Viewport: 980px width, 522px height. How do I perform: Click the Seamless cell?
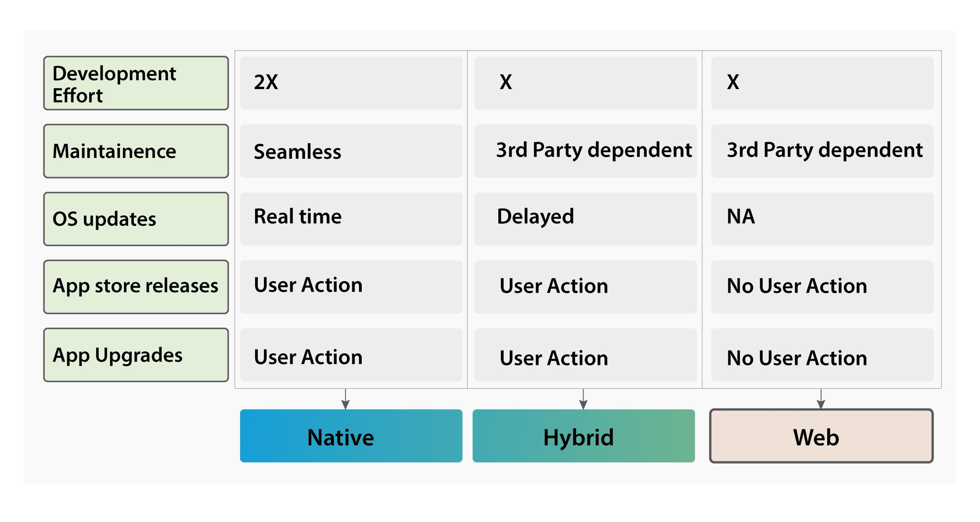(x=351, y=151)
